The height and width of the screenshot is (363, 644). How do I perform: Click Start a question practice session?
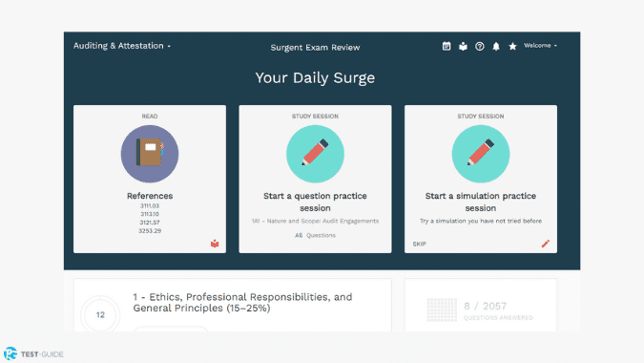click(315, 202)
